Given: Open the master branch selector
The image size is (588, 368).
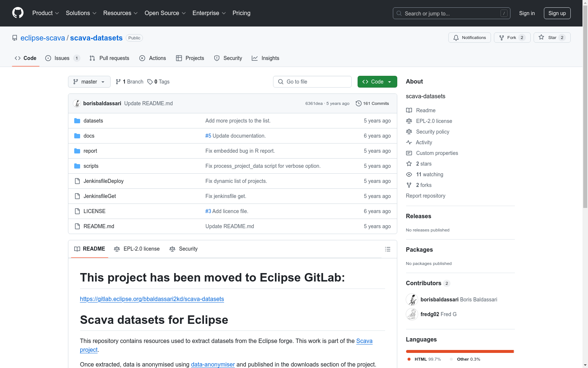Looking at the screenshot, I should click(89, 82).
